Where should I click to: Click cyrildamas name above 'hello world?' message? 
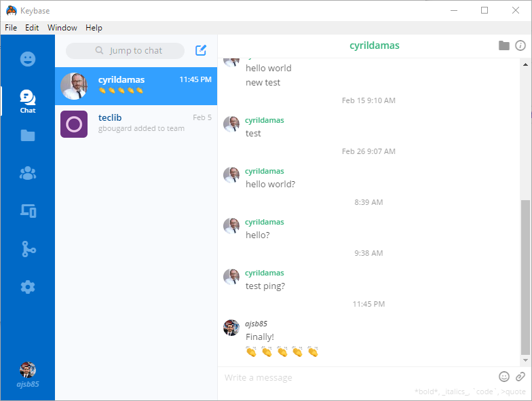(x=265, y=171)
